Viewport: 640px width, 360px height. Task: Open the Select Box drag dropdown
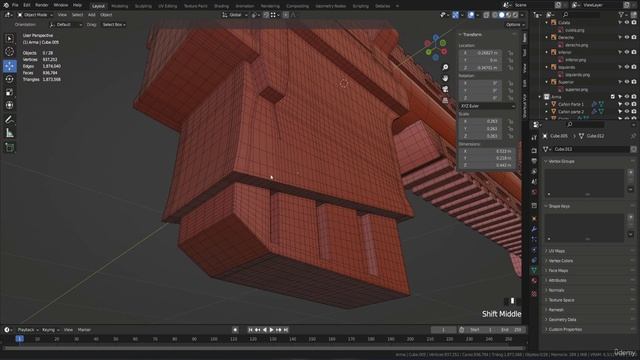click(x=113, y=24)
